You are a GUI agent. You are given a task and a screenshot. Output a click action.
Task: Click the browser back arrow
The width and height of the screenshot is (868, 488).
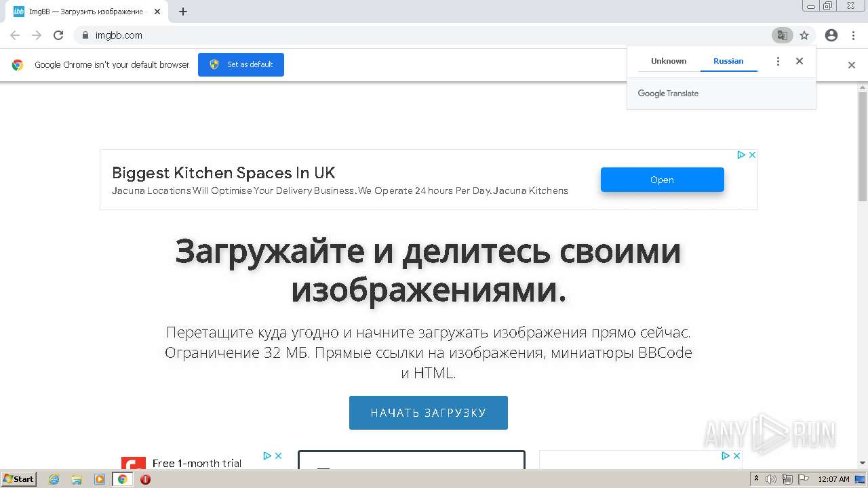pos(15,35)
